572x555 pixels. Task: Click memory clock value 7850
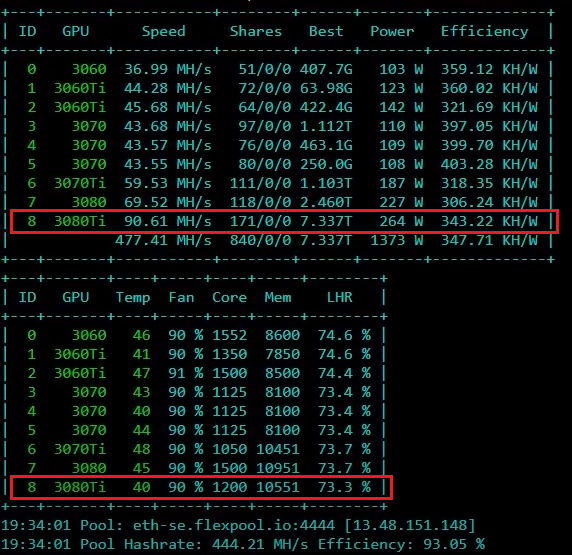(x=282, y=354)
